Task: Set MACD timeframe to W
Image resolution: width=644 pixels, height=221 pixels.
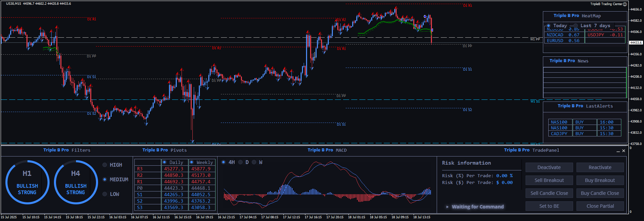Action: pos(254,162)
